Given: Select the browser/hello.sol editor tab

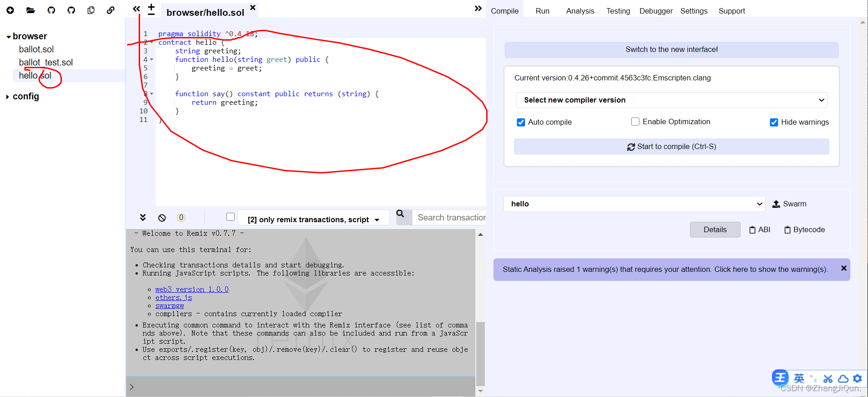Looking at the screenshot, I should tap(205, 13).
